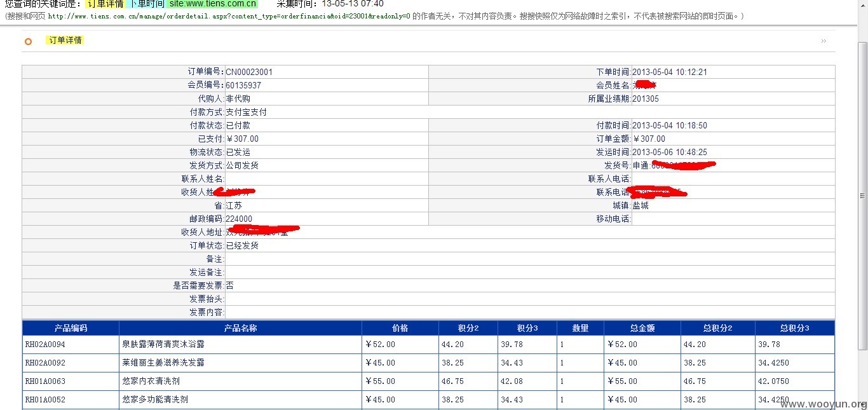Click 积分2 value 44.20 in RH02A0094 row
Image resolution: width=868 pixels, height=410 pixels.
tap(452, 345)
